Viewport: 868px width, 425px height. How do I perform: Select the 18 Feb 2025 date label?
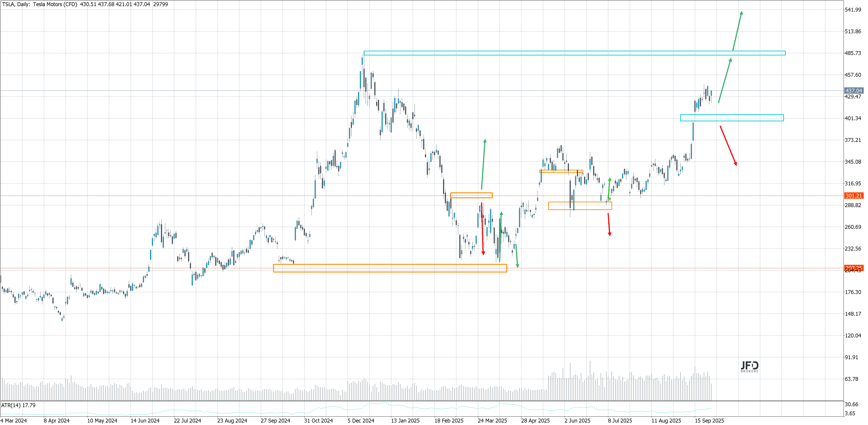click(x=449, y=421)
